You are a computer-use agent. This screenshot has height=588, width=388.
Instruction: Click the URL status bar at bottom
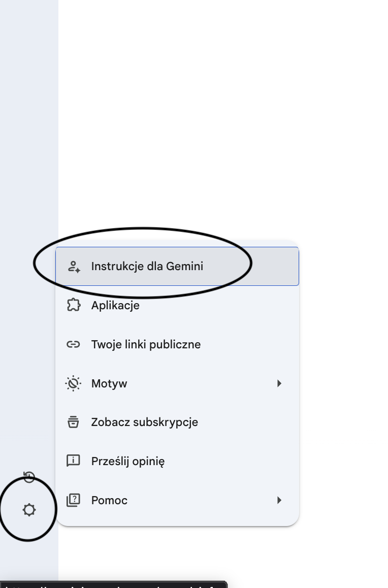coord(113,584)
